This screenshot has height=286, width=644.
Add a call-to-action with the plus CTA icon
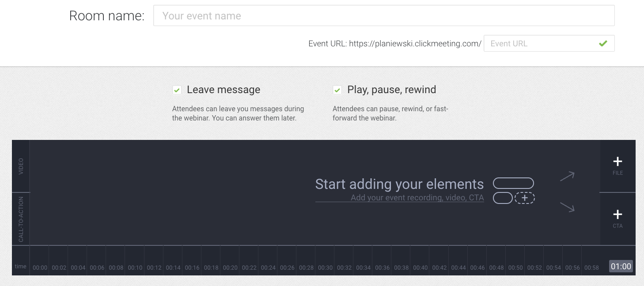point(617,219)
